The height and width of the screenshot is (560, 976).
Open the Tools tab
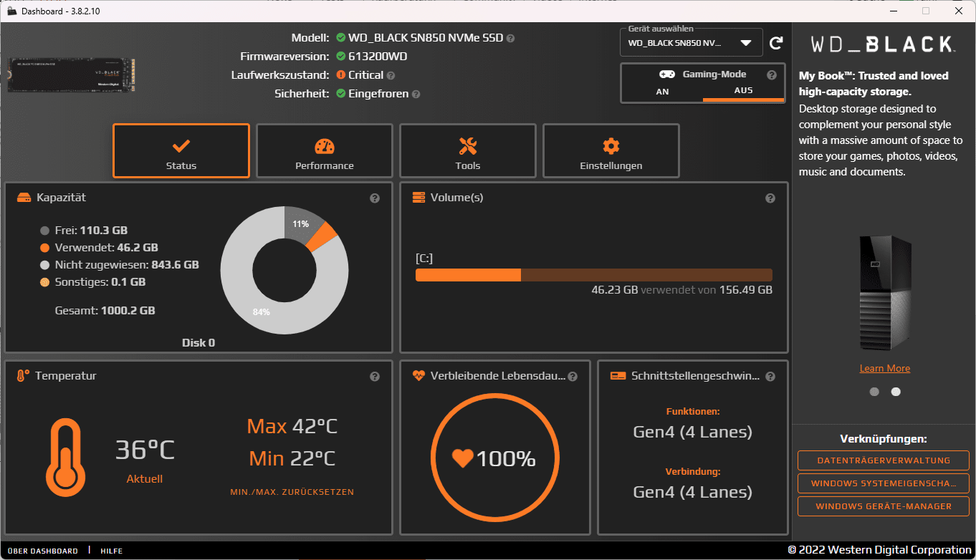[x=468, y=150]
